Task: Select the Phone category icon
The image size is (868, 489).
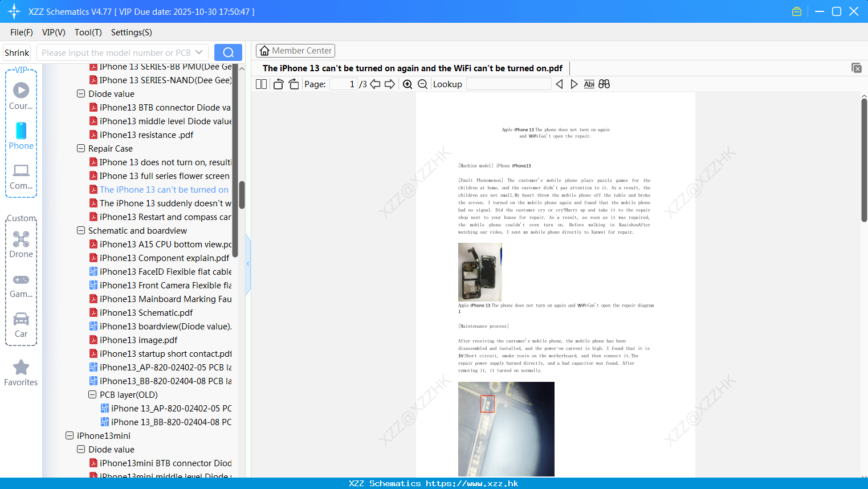Action: coord(21,136)
